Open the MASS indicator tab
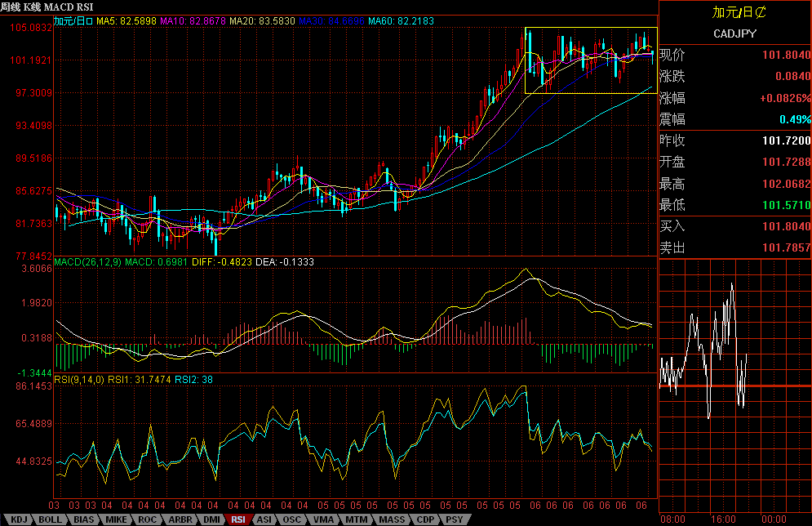This screenshot has height=526, width=812. 392,519
